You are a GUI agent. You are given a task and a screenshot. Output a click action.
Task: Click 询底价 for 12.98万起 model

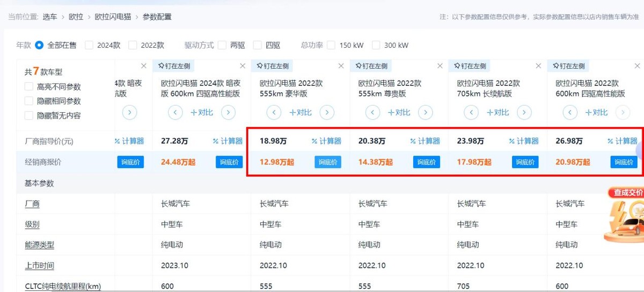[x=328, y=162]
